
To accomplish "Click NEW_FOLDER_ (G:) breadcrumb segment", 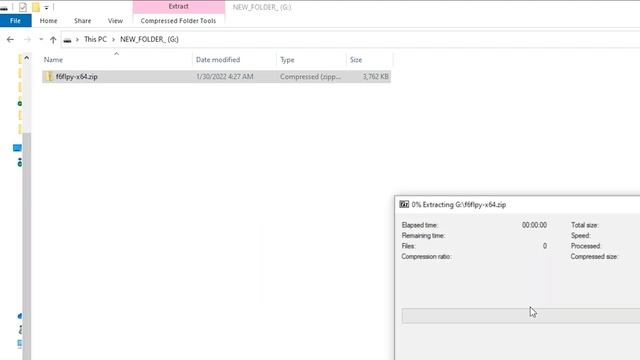I will click(149, 39).
